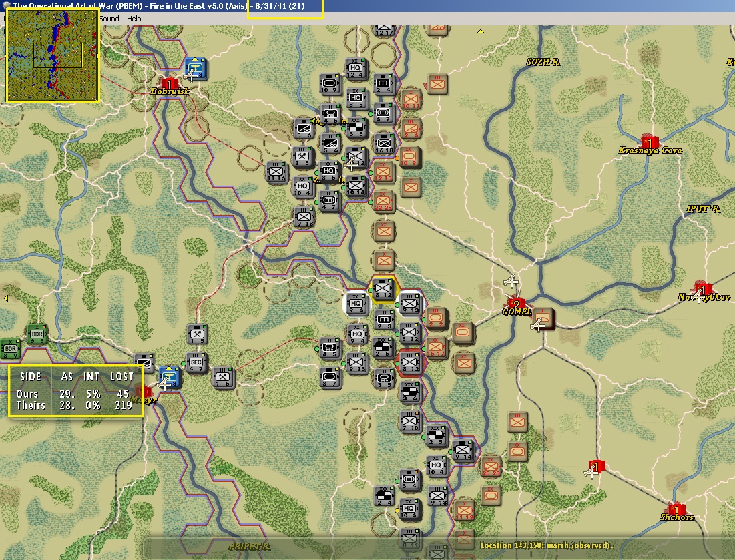Click the 'Ours' losses value 45
The height and width of the screenshot is (560, 735).
pos(124,394)
